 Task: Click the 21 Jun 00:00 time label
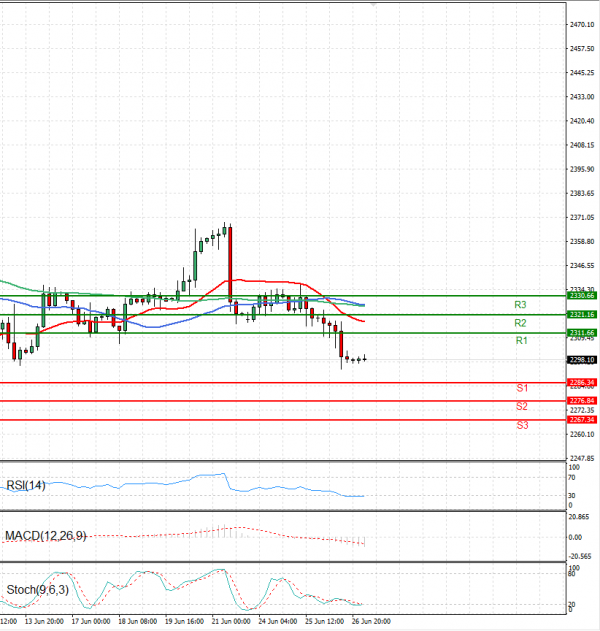coord(231,622)
